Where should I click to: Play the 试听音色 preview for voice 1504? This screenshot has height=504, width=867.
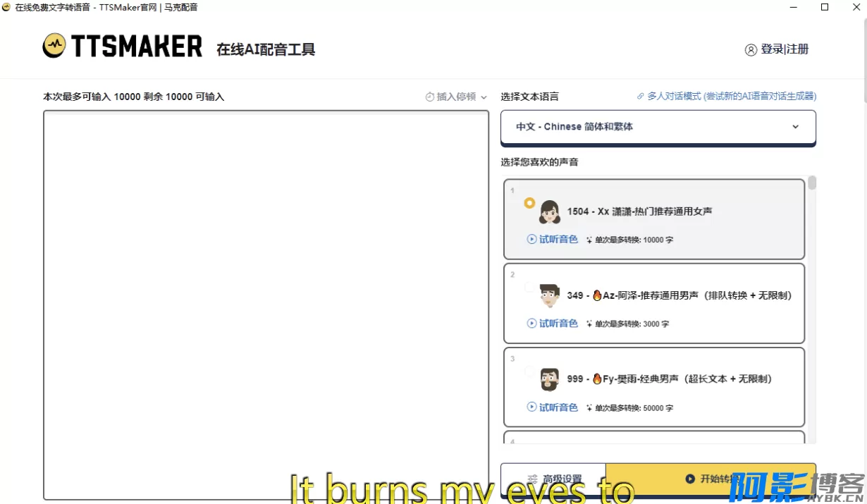click(553, 240)
